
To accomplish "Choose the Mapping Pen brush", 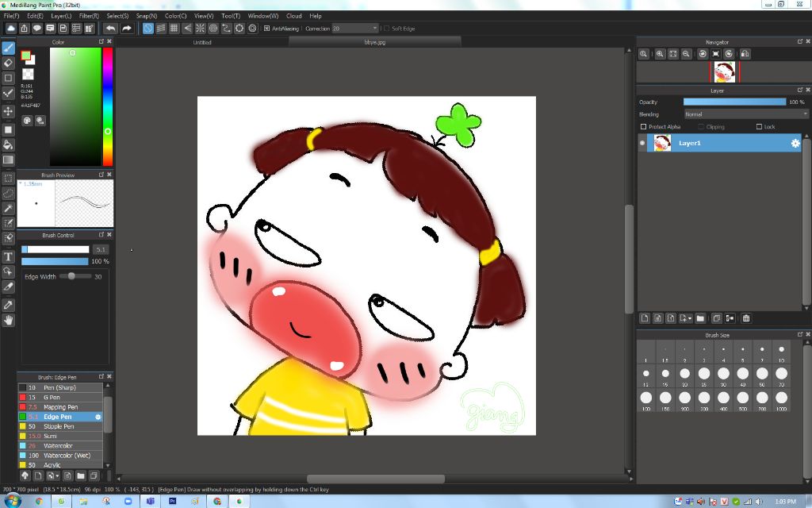I will pyautogui.click(x=60, y=407).
